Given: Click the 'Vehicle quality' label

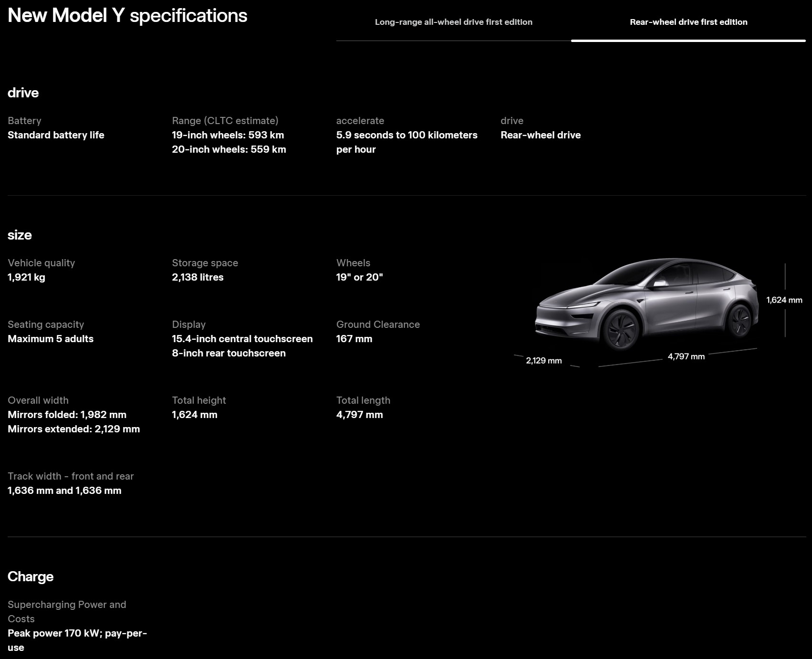Looking at the screenshot, I should [42, 263].
